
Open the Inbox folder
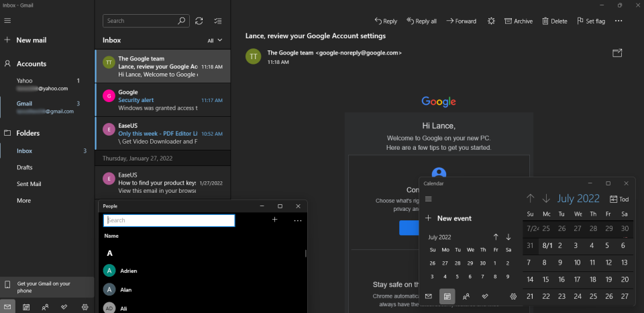(x=47, y=151)
